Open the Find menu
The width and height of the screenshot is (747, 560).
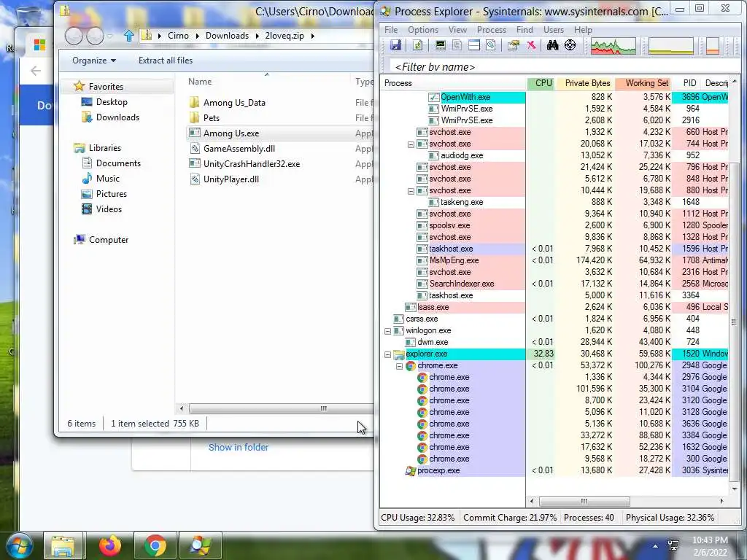pos(525,29)
